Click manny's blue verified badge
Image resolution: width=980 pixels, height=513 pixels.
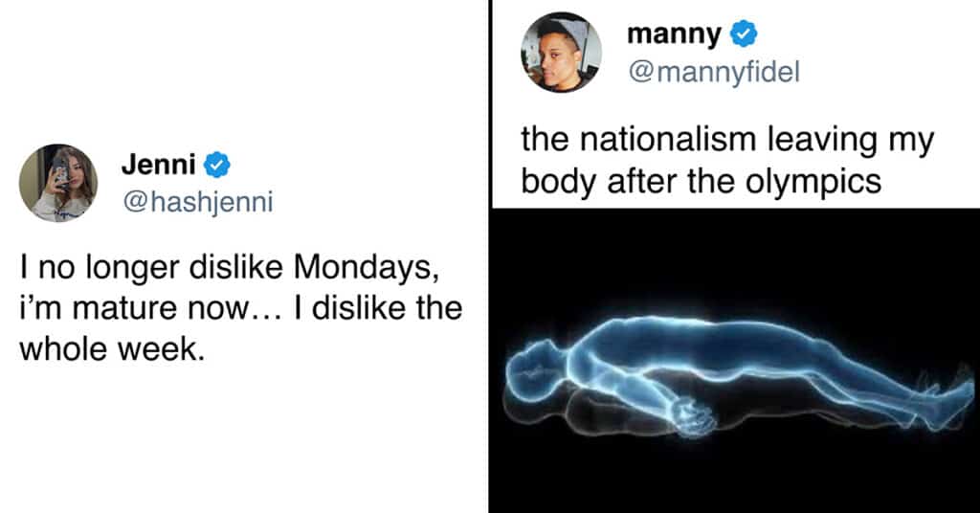coord(743,33)
